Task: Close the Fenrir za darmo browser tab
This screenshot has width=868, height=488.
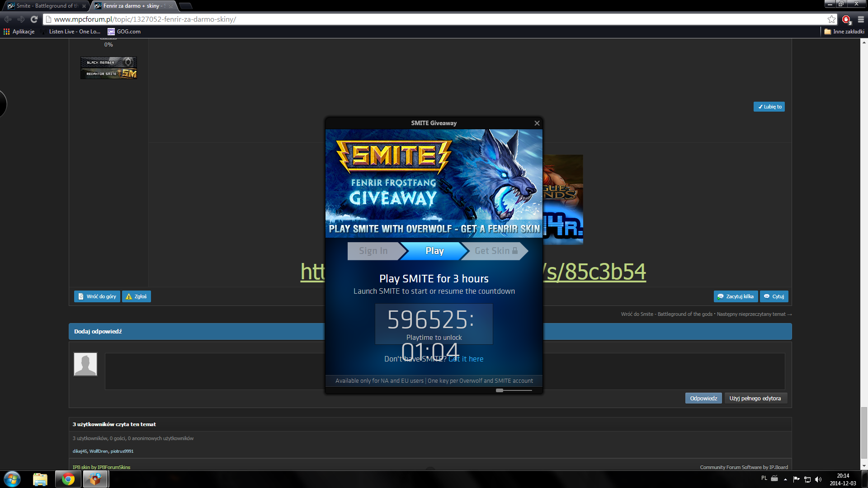Action: [171, 6]
